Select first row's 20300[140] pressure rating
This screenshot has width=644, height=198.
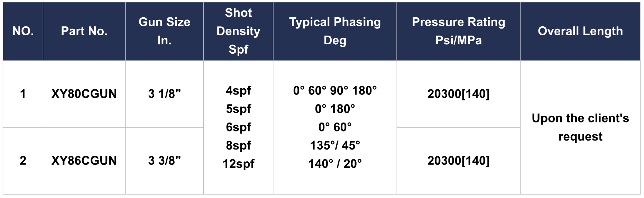pyautogui.click(x=458, y=94)
